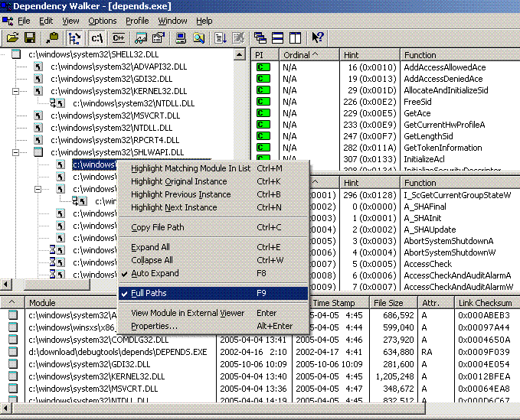The image size is (520, 420).
Task: Toggle the Full Paths c:\ toolbar button
Action: pyautogui.click(x=96, y=37)
